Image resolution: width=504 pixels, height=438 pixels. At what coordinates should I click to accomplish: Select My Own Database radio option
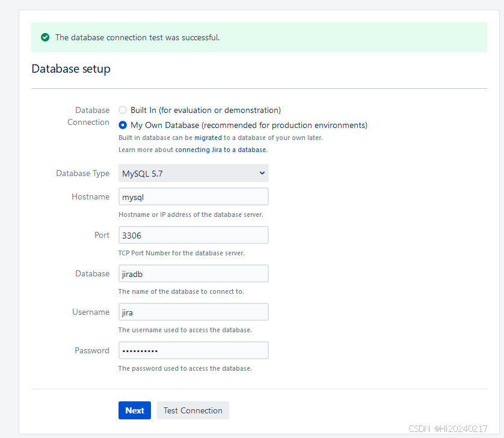[x=123, y=125]
